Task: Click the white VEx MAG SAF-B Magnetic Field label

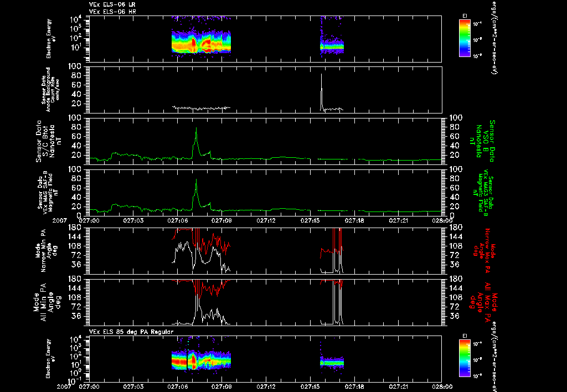Action: pyautogui.click(x=48, y=192)
